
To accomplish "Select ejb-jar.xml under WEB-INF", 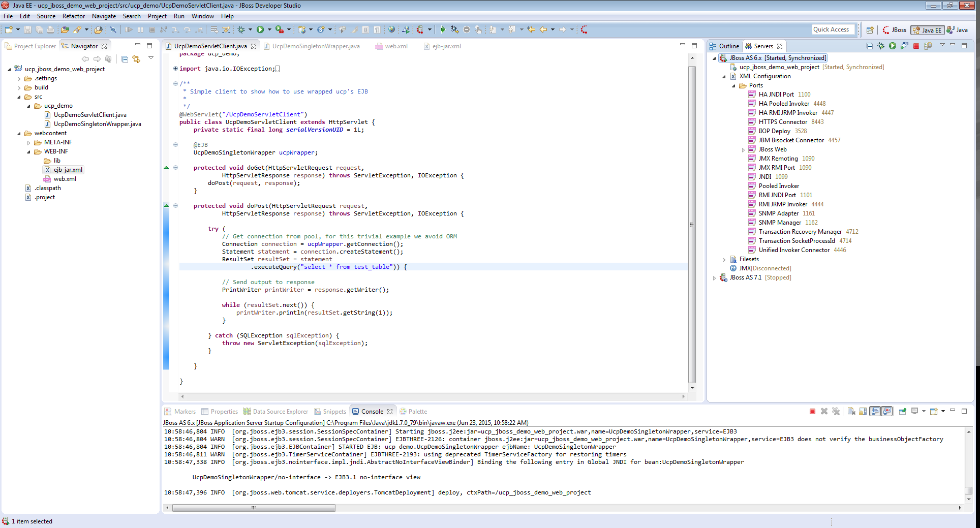I will click(68, 170).
